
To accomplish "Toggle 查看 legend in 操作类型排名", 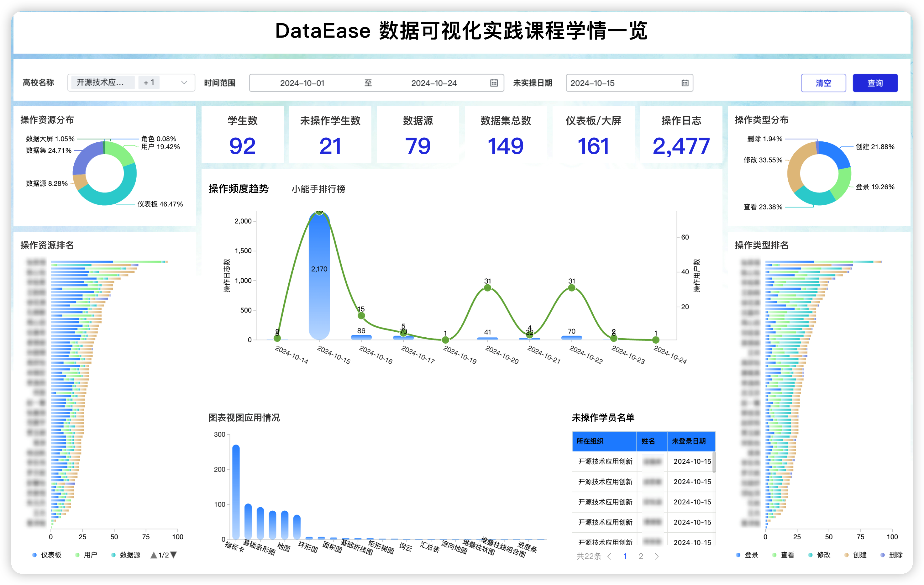I will [783, 555].
